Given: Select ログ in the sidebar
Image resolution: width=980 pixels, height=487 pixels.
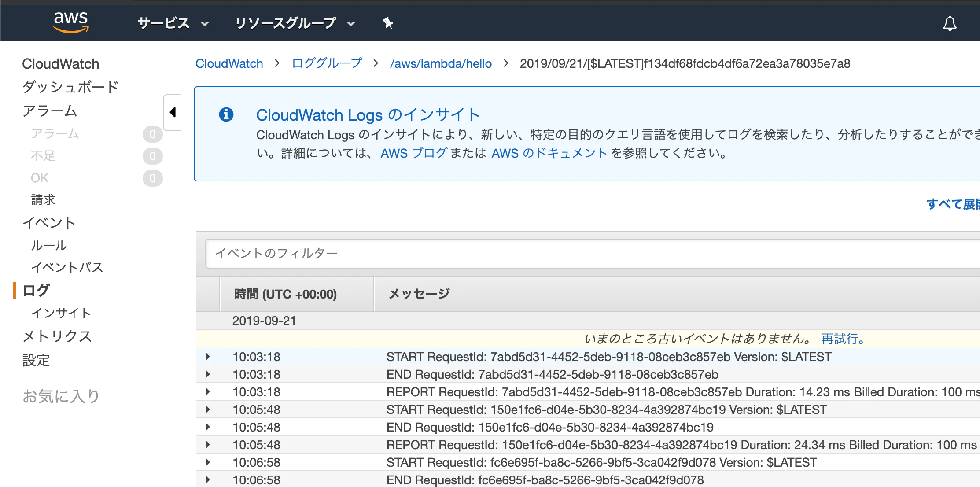Looking at the screenshot, I should (36, 290).
